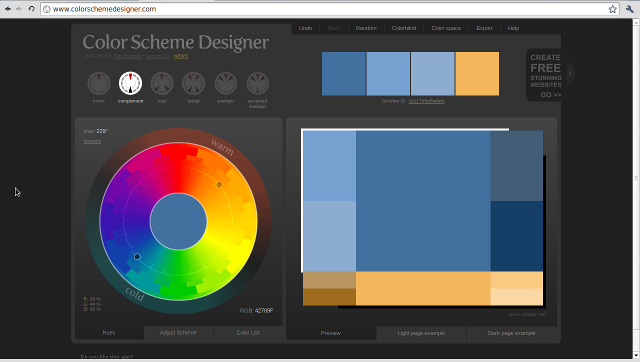The height and width of the screenshot is (362, 640).
Task: Switch to the Color List tab
Action: click(x=248, y=333)
